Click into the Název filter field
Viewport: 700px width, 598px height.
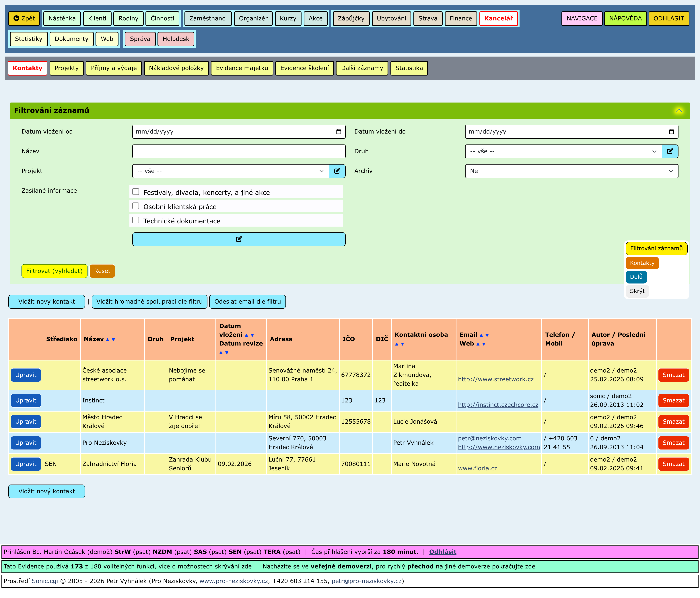[238, 151]
